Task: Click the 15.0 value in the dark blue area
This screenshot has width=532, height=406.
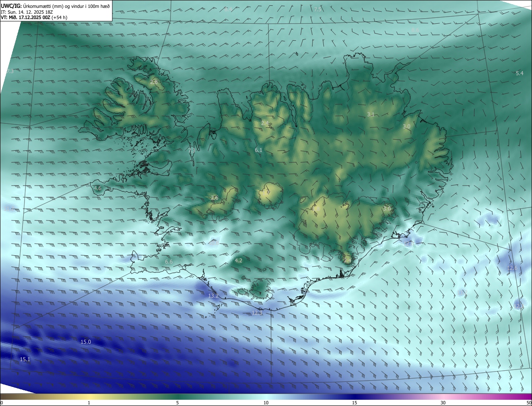Action: click(86, 342)
